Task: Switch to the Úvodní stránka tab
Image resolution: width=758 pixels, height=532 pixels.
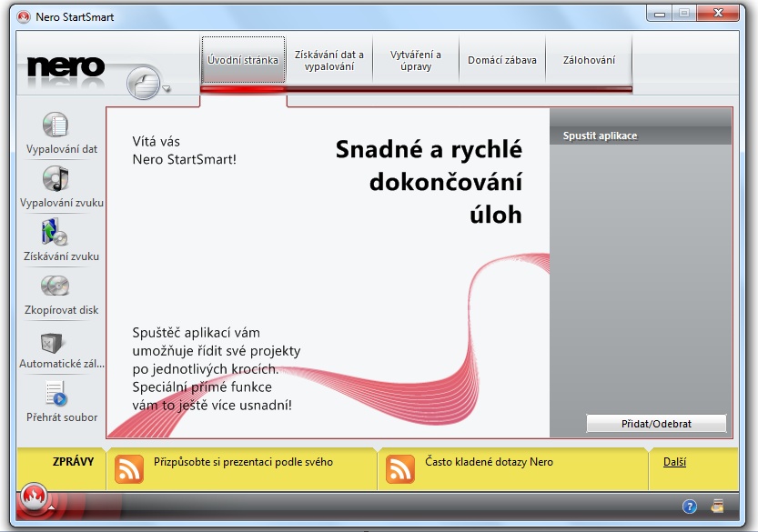Action: [243, 60]
